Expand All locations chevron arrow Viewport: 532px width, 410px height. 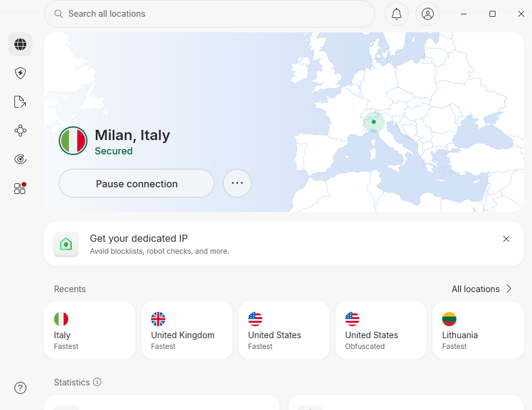(x=509, y=288)
